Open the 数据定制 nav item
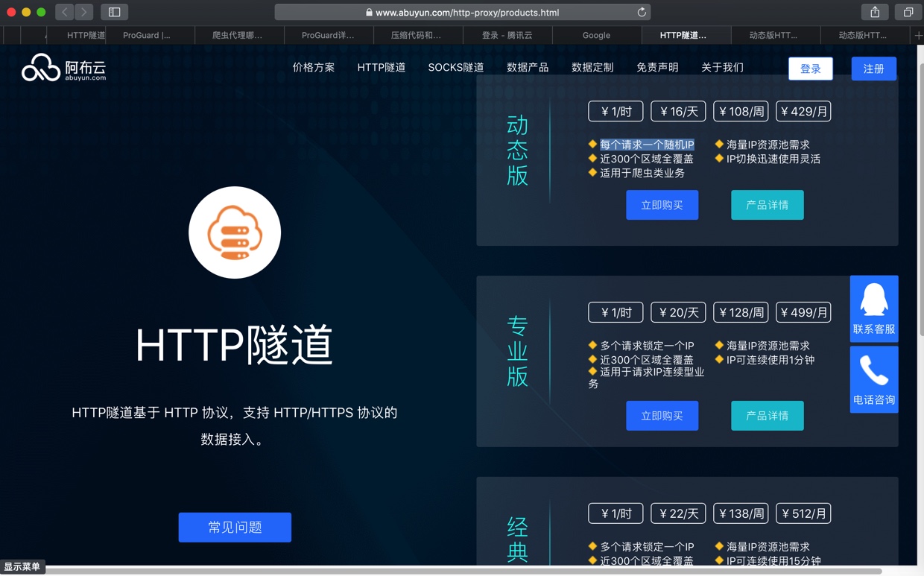Viewport: 924px width, 576px height. coord(592,68)
